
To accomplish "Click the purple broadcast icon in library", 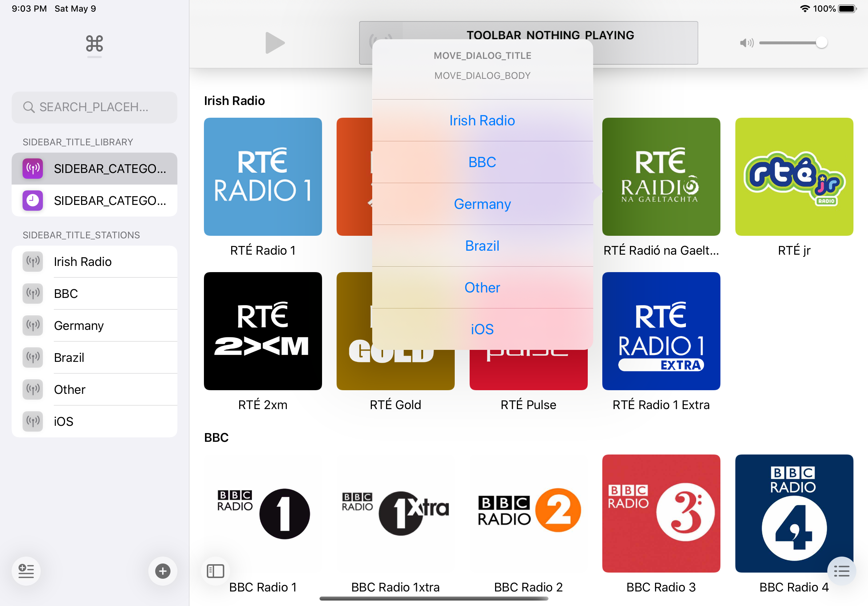I will [33, 169].
